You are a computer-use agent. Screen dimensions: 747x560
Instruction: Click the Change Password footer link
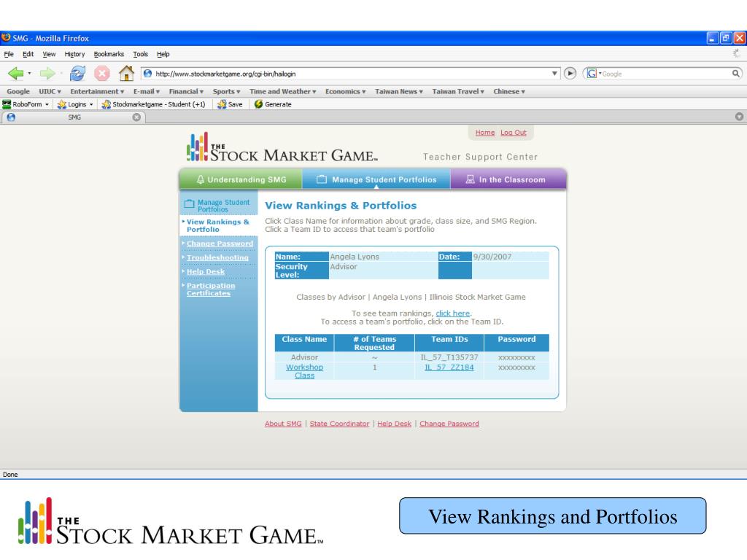point(449,424)
